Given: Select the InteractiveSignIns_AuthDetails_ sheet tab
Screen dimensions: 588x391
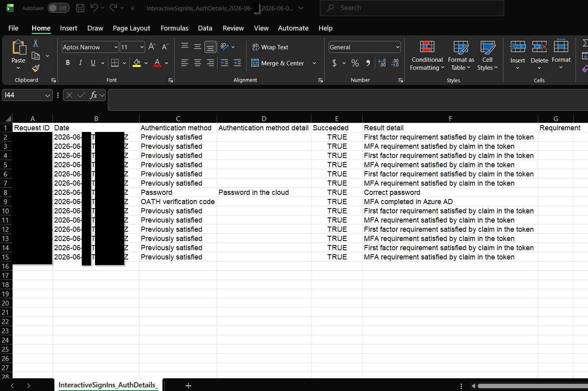Looking at the screenshot, I should (x=108, y=385).
